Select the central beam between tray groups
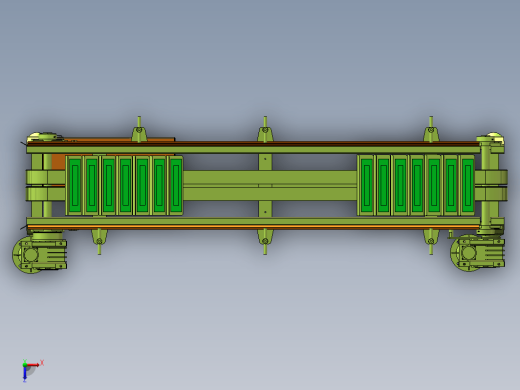 click(270, 185)
